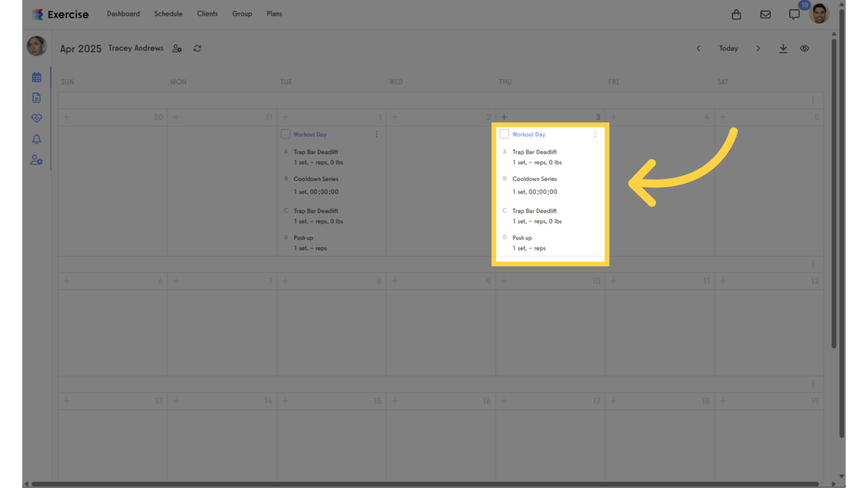Add workout on Tuesday the 1st

pos(285,117)
